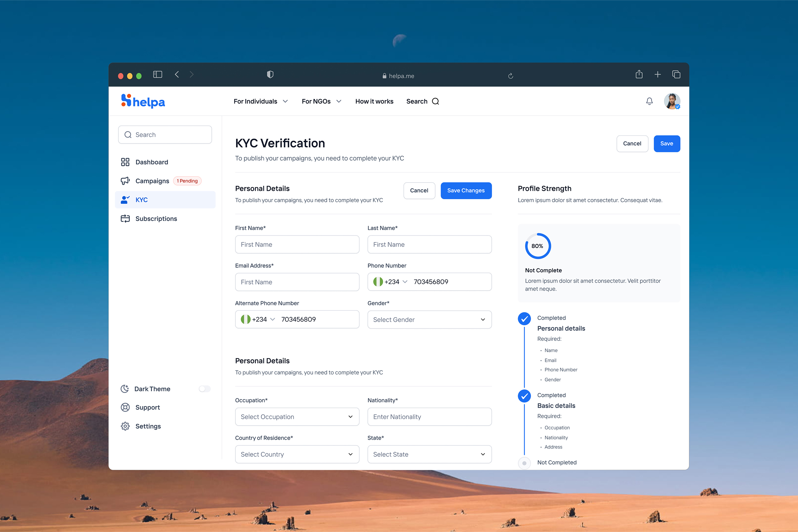
Task: Click Search in the top navigation
Action: pos(417,101)
